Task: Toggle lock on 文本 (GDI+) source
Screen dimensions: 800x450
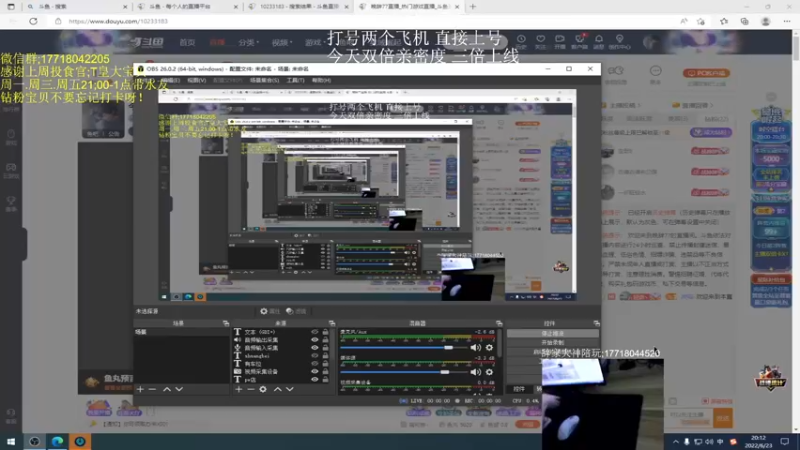Action: 326,332
